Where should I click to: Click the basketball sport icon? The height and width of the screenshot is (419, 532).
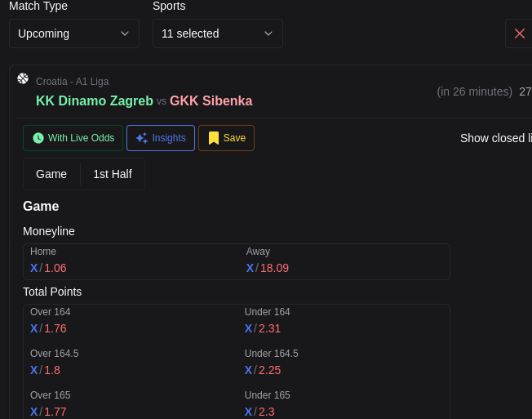23,78
